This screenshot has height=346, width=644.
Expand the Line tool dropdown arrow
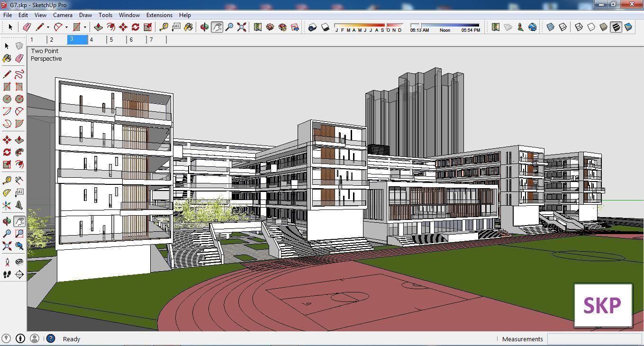48,27
